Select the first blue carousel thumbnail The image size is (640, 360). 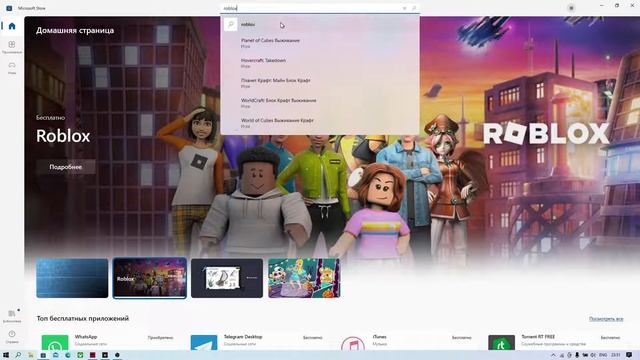tap(72, 278)
